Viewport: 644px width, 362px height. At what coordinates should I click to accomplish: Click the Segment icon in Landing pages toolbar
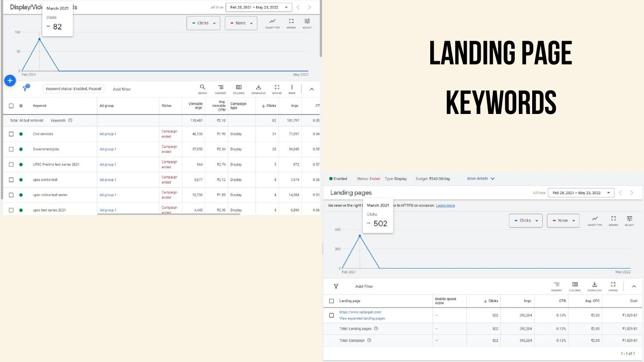tap(557, 286)
